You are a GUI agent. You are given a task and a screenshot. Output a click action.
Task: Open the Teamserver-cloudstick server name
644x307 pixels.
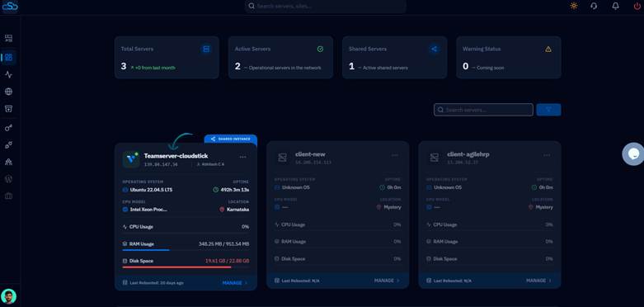(x=176, y=156)
